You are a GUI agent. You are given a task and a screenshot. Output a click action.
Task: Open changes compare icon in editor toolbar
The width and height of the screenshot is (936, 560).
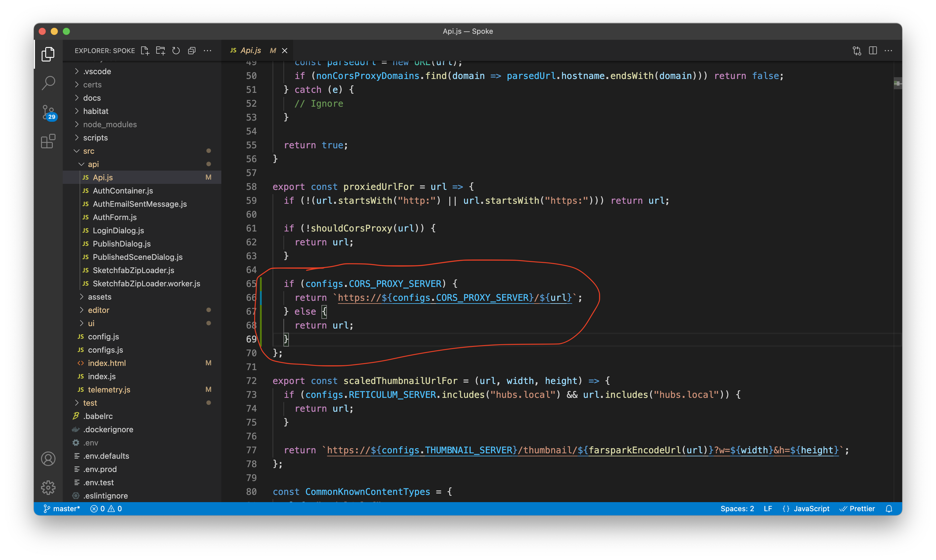pos(857,51)
